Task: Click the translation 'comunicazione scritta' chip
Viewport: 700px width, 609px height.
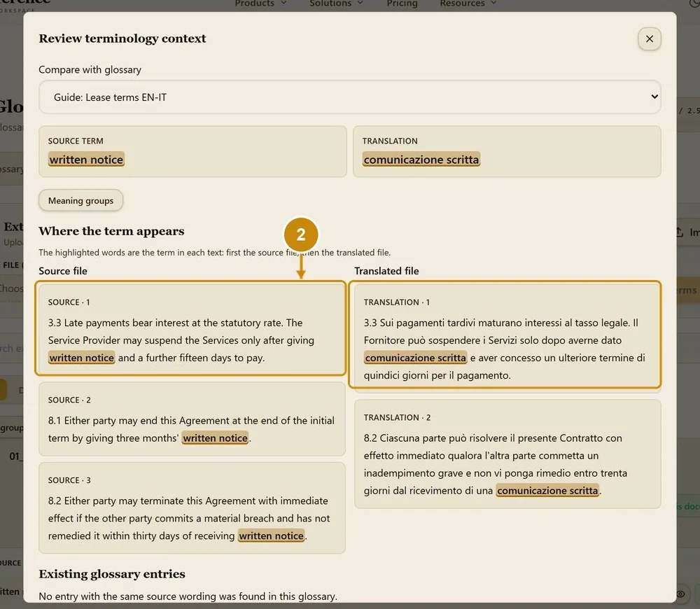Action: (421, 160)
